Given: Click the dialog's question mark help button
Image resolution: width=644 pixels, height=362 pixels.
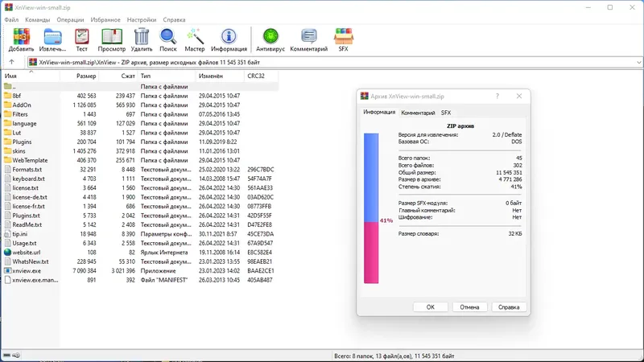Looking at the screenshot, I should coord(497,96).
